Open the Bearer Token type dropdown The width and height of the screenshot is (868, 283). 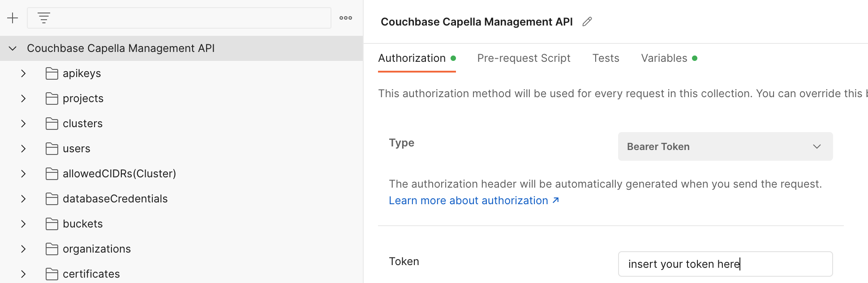pyautogui.click(x=724, y=146)
